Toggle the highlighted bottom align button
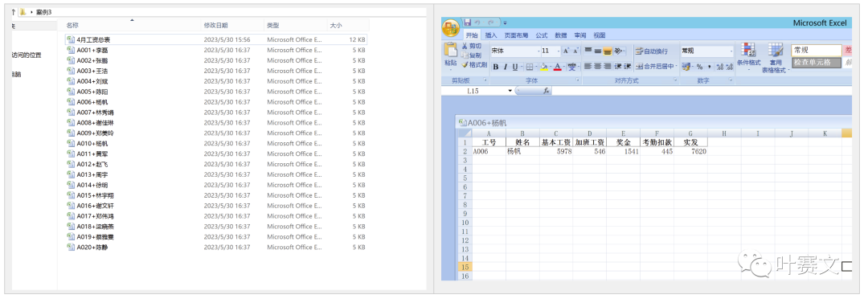Screen dimensions: 868x303 click(608, 51)
